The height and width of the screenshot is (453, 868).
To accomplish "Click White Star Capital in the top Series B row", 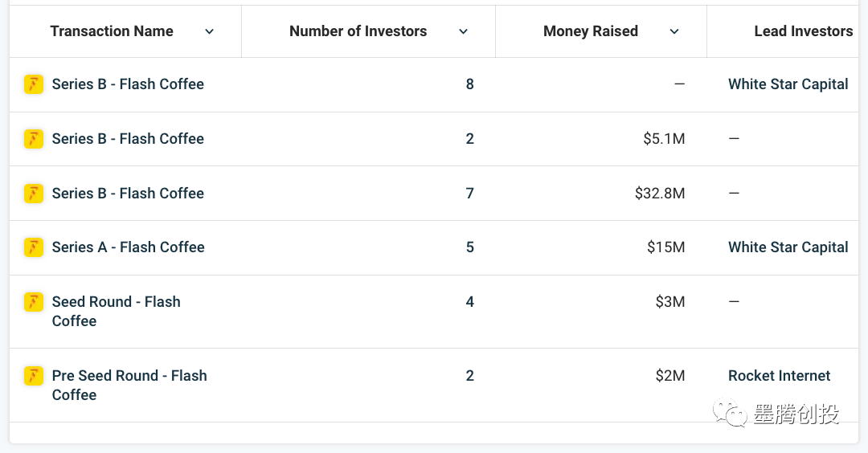I will 788,84.
